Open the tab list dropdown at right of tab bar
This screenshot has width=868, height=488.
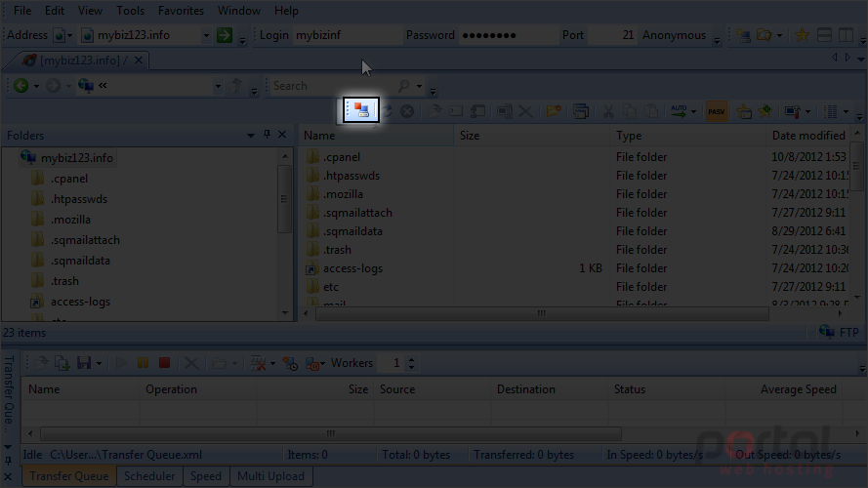(861, 59)
